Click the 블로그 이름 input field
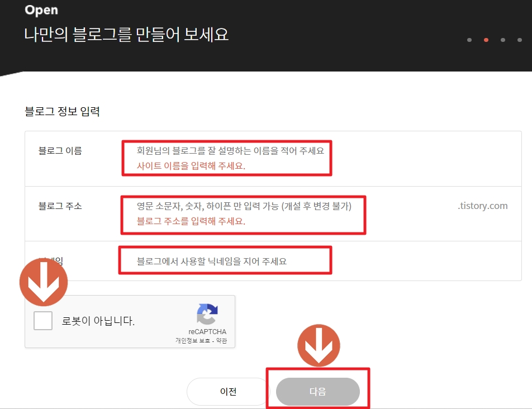Image resolution: width=532 pixels, height=409 pixels. [x=224, y=151]
